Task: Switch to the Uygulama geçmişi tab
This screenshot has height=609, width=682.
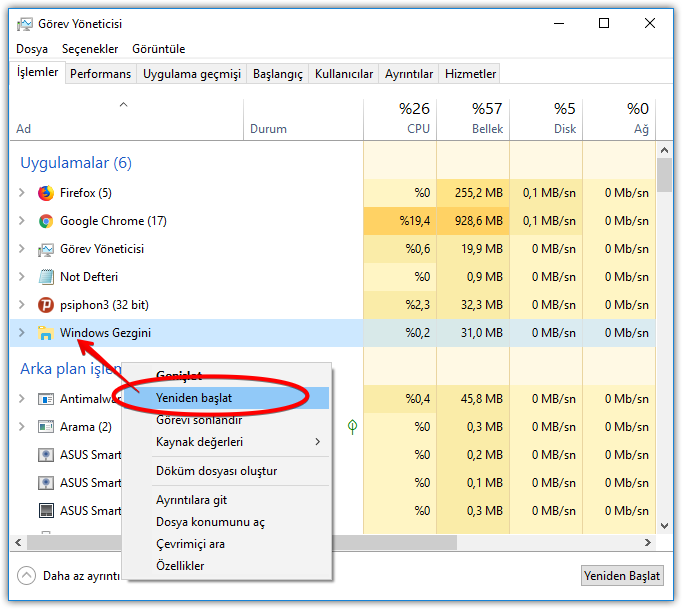Action: coord(192,74)
